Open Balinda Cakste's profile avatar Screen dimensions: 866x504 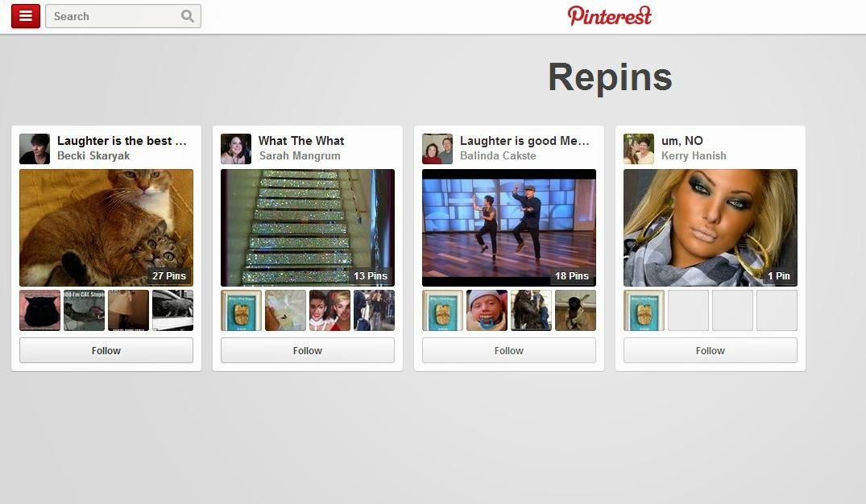(x=437, y=148)
